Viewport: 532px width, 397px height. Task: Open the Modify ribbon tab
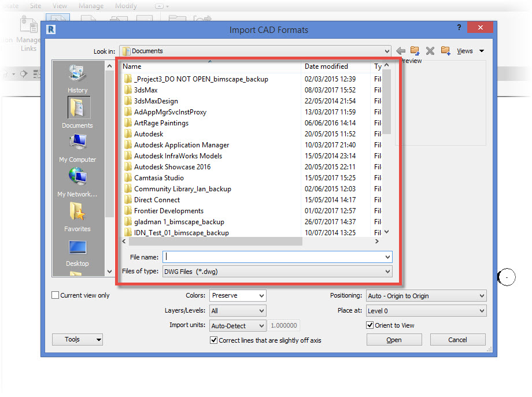tap(126, 6)
